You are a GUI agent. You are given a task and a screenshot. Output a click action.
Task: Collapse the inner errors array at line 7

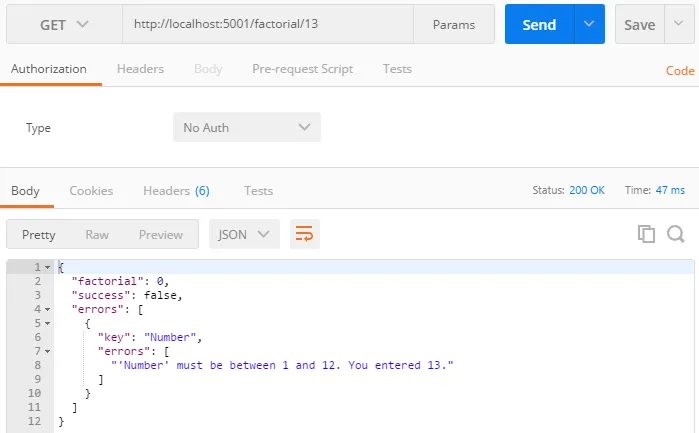click(x=48, y=351)
